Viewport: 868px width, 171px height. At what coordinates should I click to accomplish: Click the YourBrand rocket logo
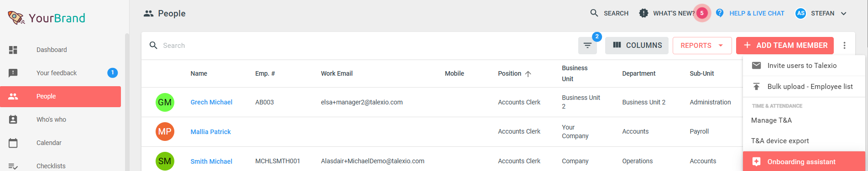[x=16, y=18]
